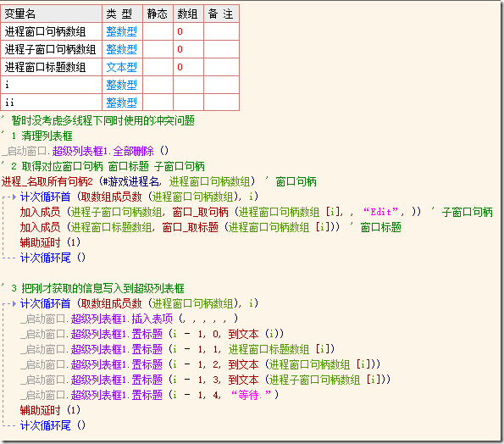
Task: Click 整数型 type of 进程子窗口句柄数组 row
Action: point(121,49)
